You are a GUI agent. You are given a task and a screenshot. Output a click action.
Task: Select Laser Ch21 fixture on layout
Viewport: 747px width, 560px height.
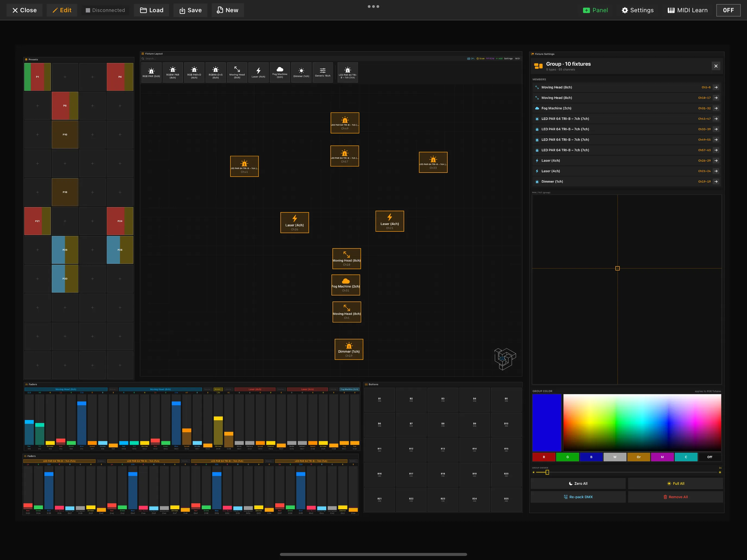point(390,221)
